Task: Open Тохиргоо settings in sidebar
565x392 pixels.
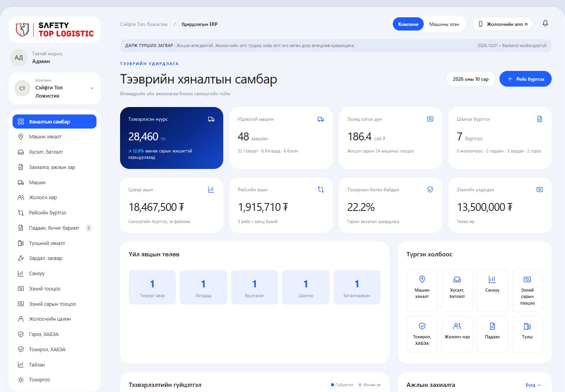Action: (x=55, y=380)
